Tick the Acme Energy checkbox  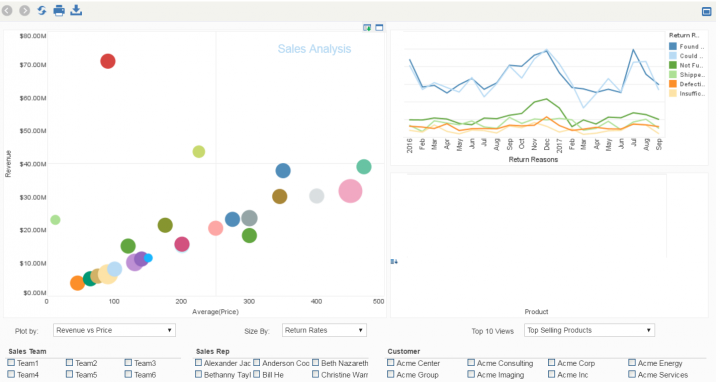tap(632, 363)
